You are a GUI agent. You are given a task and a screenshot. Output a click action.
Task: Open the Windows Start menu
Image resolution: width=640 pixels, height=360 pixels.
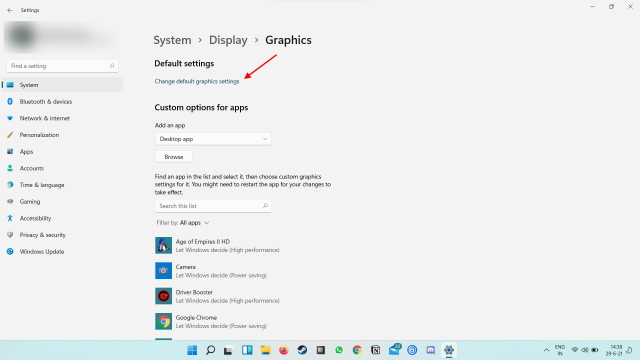click(x=192, y=350)
